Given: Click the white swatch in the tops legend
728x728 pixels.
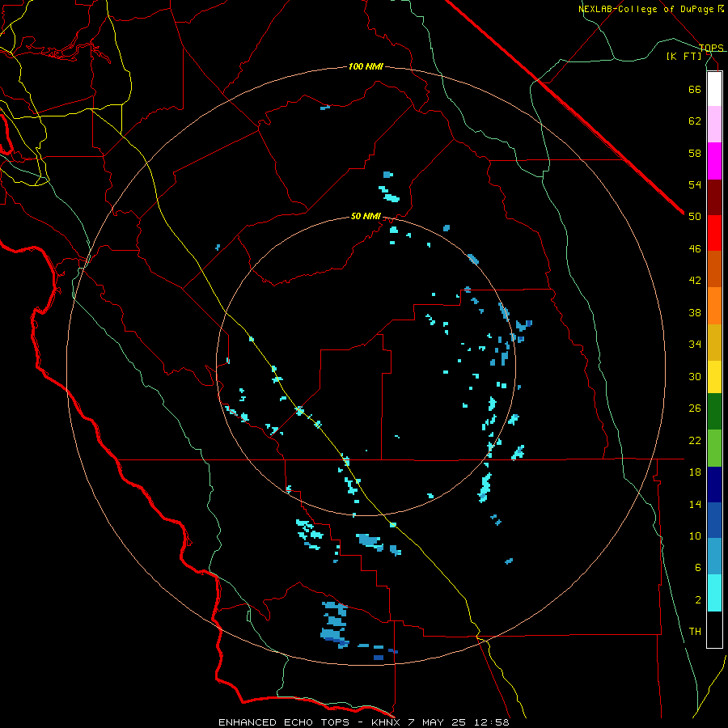Looking at the screenshot, I should 714,89.
